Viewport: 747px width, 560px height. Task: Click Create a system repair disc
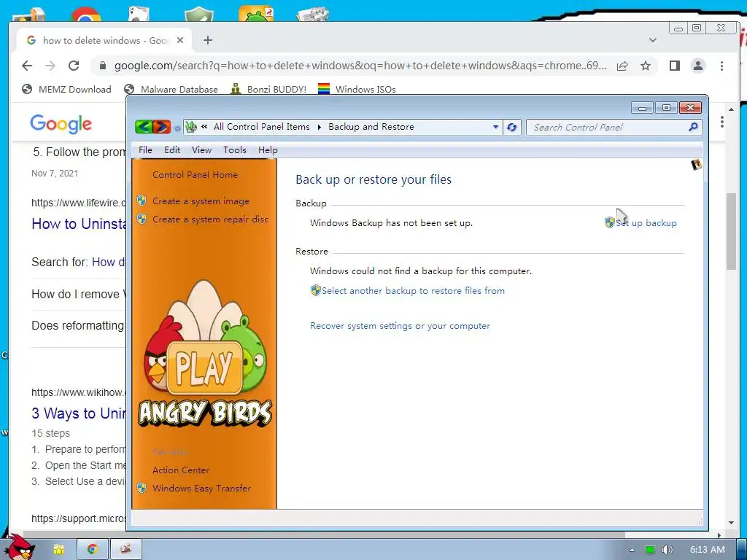pyautogui.click(x=210, y=219)
